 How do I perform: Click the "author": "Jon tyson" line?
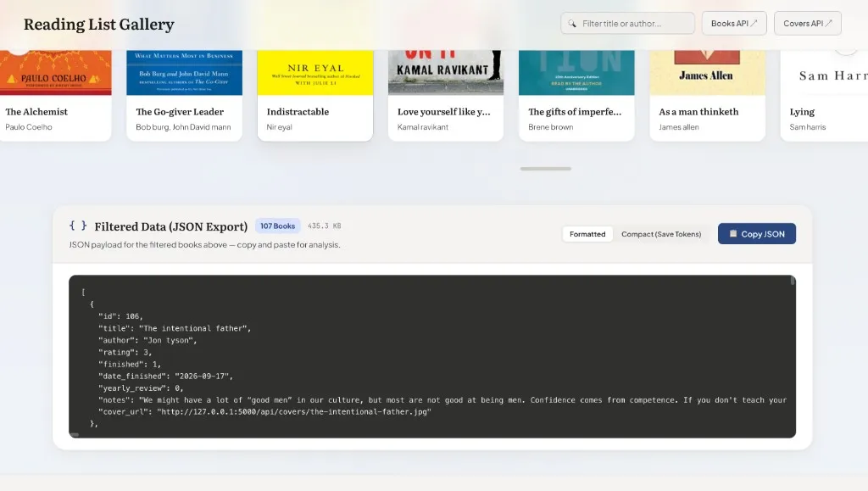click(x=147, y=340)
